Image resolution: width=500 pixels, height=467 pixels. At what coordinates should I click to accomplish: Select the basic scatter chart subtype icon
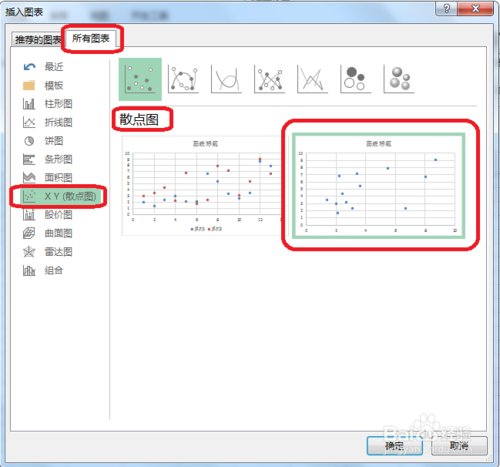coord(140,79)
